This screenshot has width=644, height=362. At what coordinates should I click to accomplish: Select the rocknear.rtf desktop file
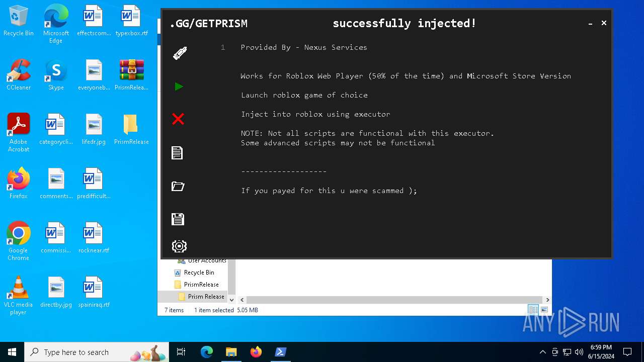pos(94,238)
